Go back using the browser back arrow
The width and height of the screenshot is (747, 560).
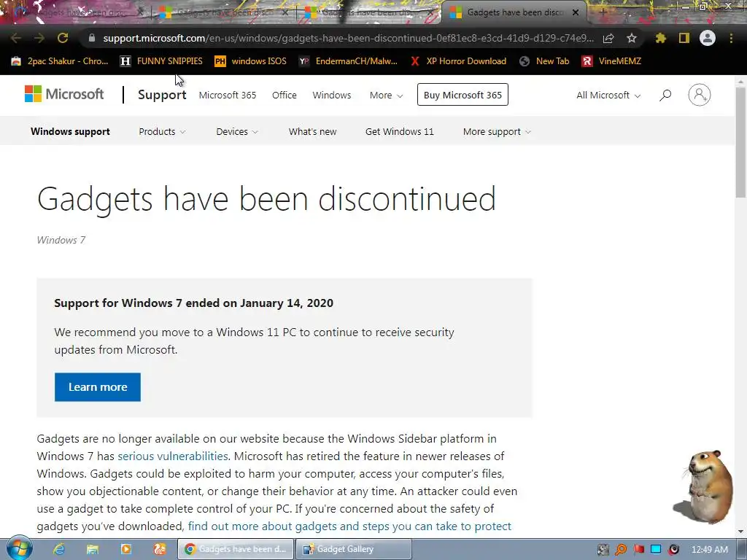click(16, 38)
